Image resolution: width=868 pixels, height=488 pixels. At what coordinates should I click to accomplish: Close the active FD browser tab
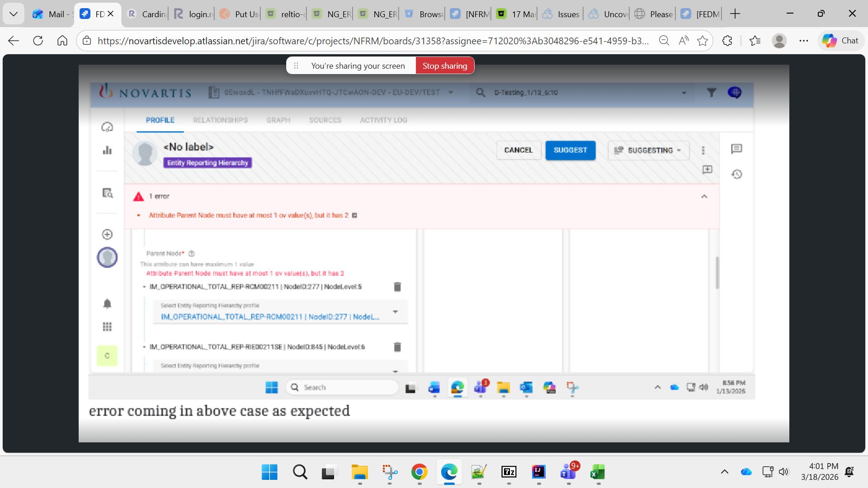click(111, 14)
